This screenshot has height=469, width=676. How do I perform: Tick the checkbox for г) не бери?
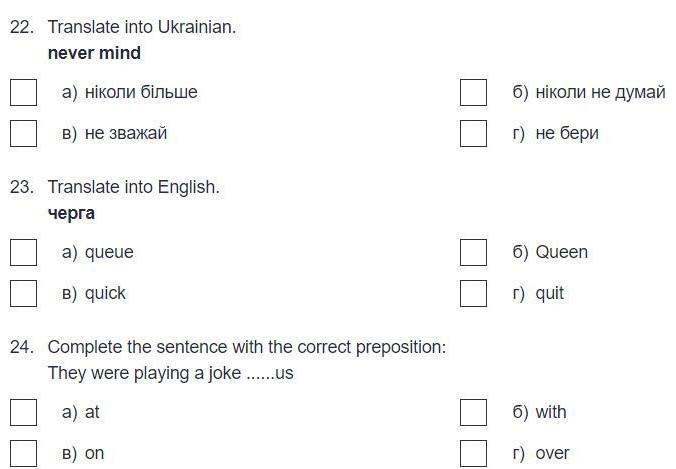[x=473, y=133]
